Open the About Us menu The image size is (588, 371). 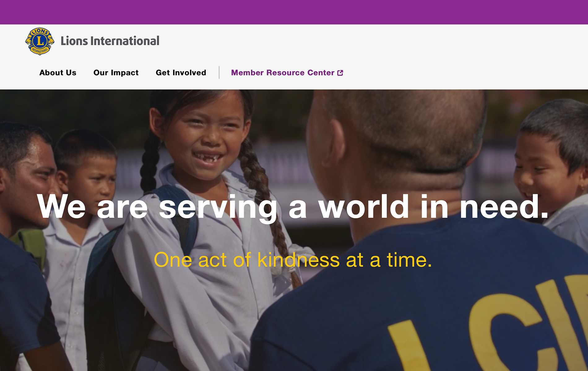pyautogui.click(x=58, y=73)
